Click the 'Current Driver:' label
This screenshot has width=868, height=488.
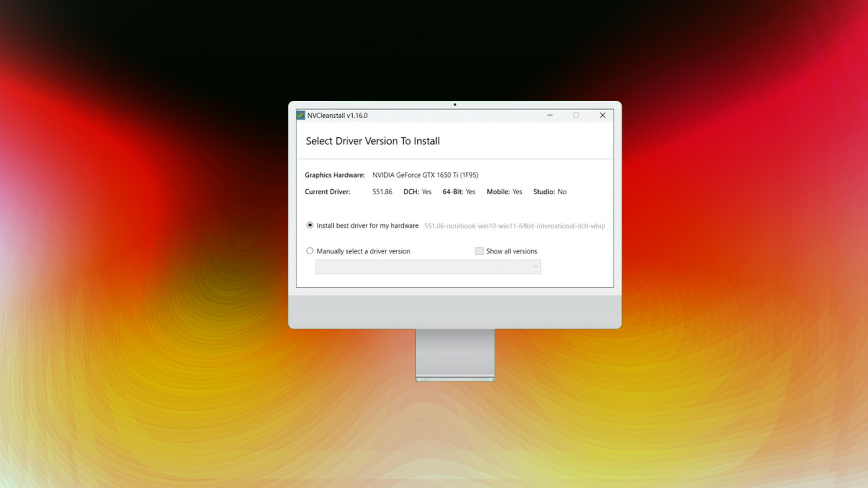(x=327, y=192)
